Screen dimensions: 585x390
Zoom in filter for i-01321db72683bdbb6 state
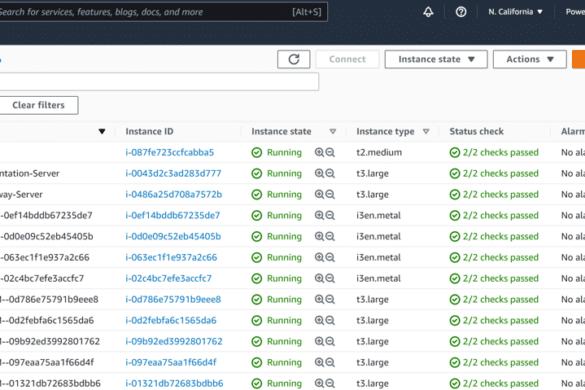tap(319, 383)
